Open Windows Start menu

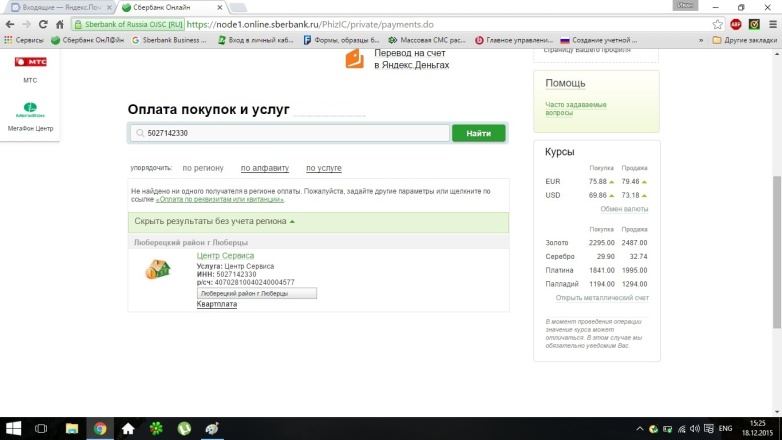coord(14,427)
